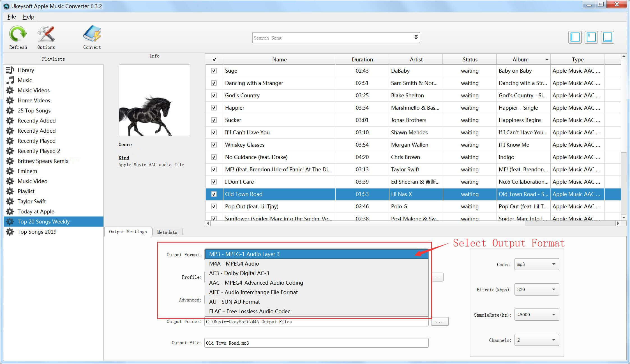Uncheck the Suge song checkbox
The image size is (630, 364).
coord(214,71)
